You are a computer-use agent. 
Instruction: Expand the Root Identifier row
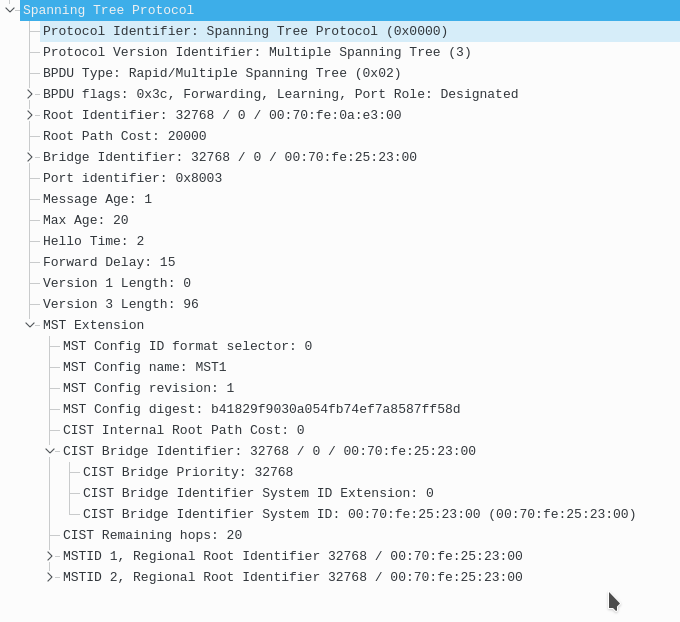coord(30,115)
